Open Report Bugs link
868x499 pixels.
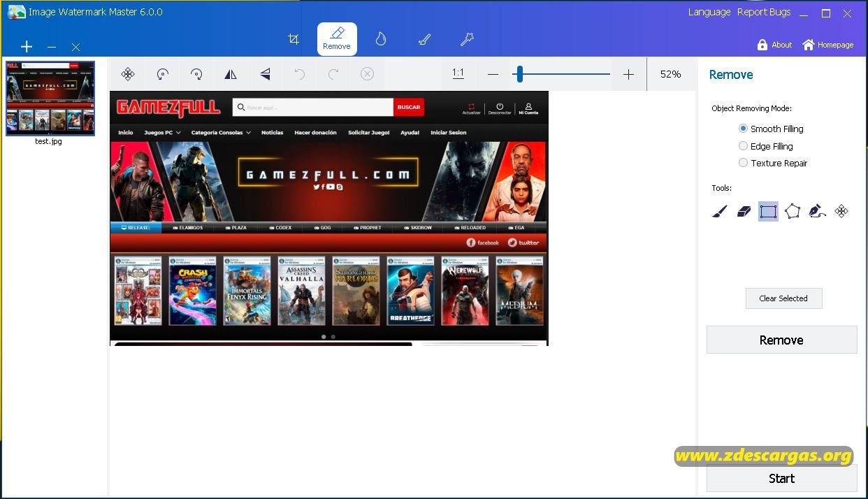(764, 12)
